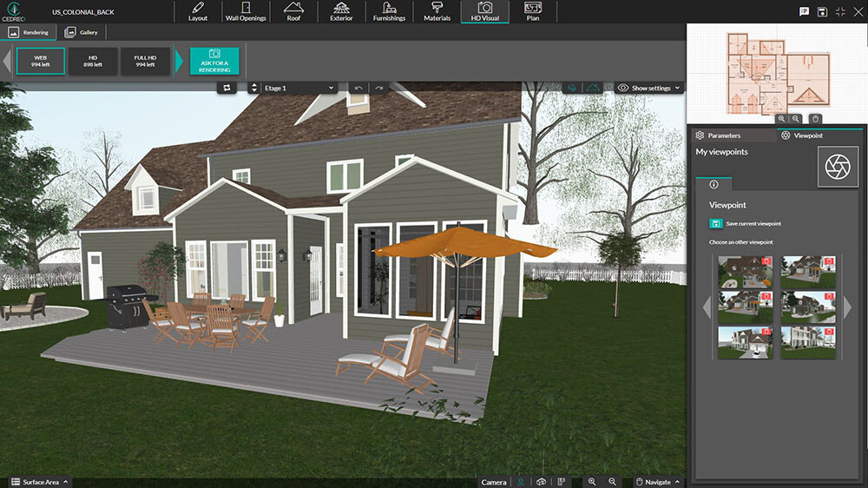The image size is (868, 488).
Task: Open the Furnishings menu
Action: 389,12
